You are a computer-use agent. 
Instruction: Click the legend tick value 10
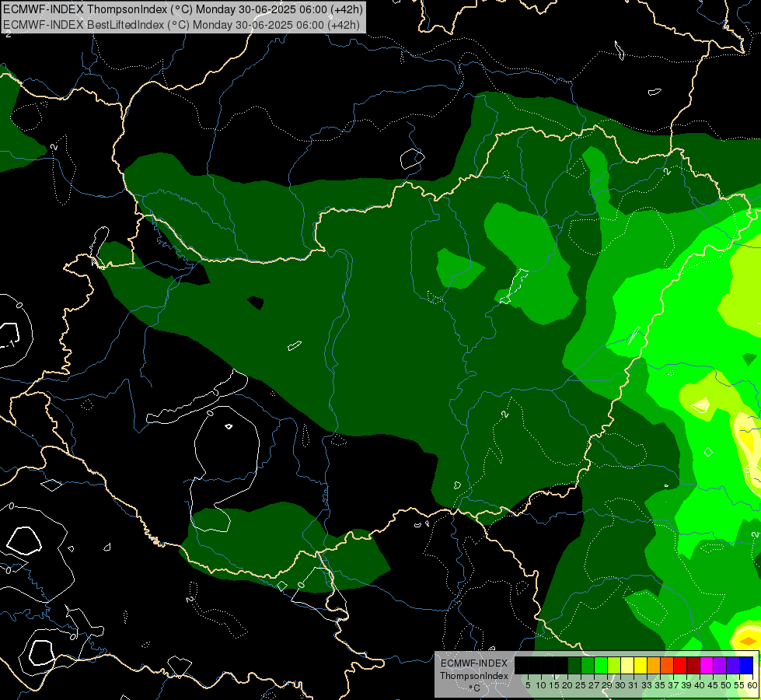541,685
